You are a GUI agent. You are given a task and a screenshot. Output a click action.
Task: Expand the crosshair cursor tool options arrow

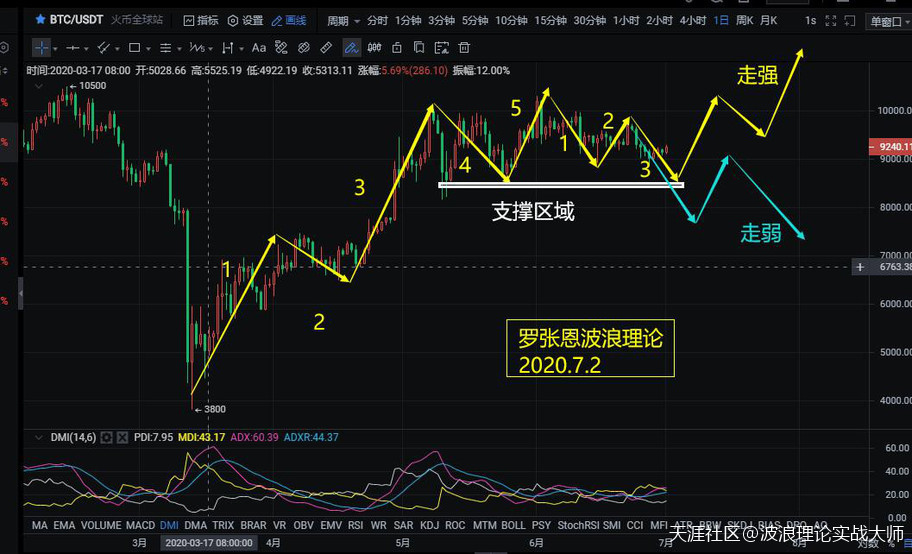coord(55,49)
